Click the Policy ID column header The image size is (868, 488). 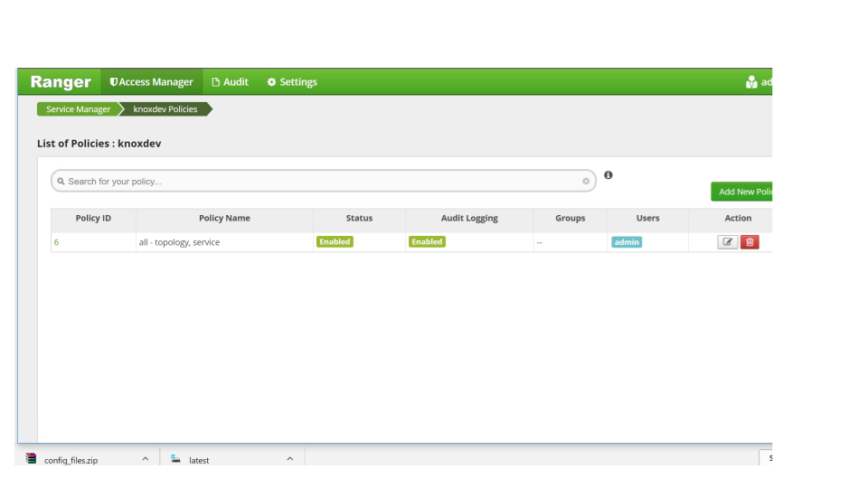93,218
